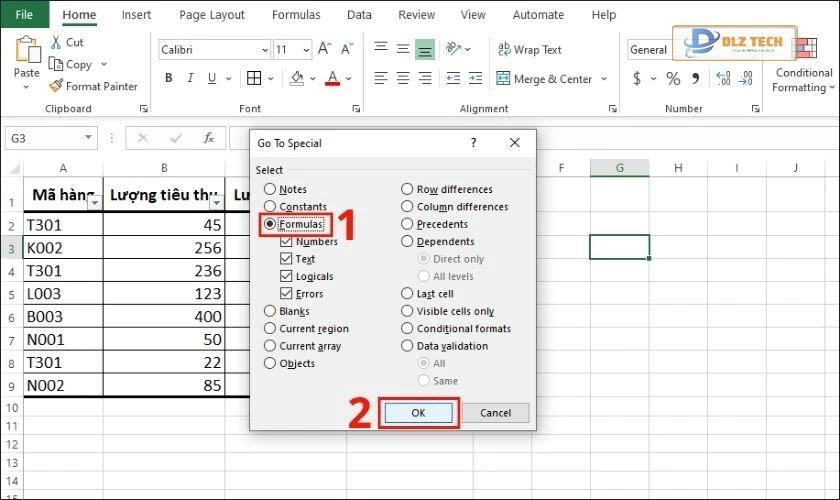Switch to the Data tab
This screenshot has width=840, height=500.
359,15
